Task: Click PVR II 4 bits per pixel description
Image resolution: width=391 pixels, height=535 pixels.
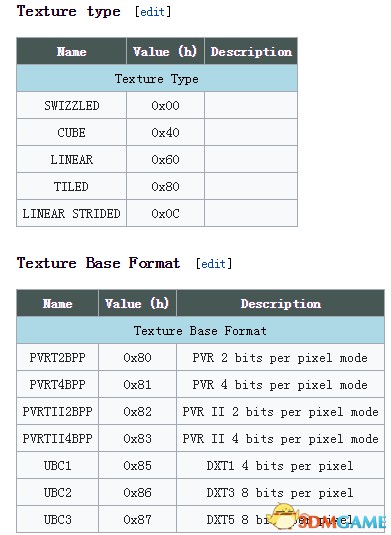Action: [x=280, y=438]
